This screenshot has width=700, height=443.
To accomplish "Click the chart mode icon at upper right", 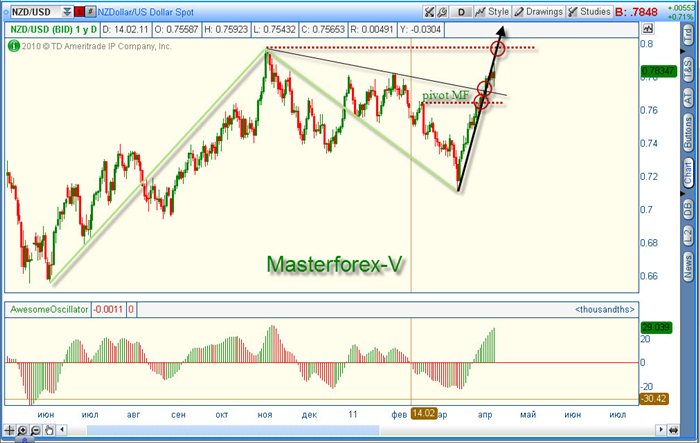I will coord(647,29).
